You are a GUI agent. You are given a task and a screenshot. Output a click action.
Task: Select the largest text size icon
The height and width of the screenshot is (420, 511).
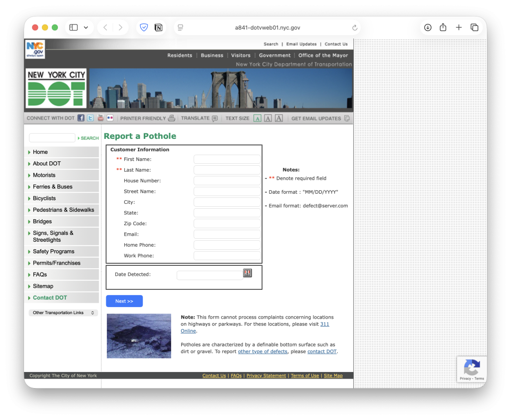[x=279, y=118]
